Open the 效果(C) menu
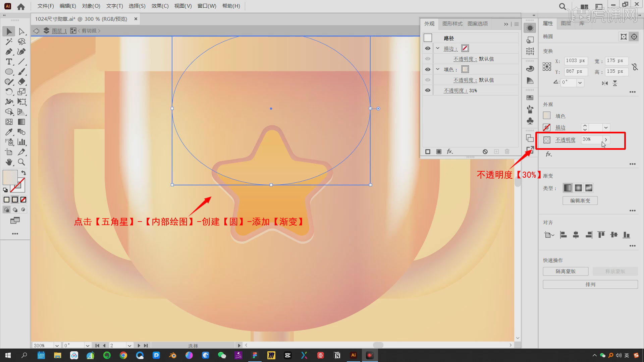This screenshot has height=362, width=644. pos(160,6)
